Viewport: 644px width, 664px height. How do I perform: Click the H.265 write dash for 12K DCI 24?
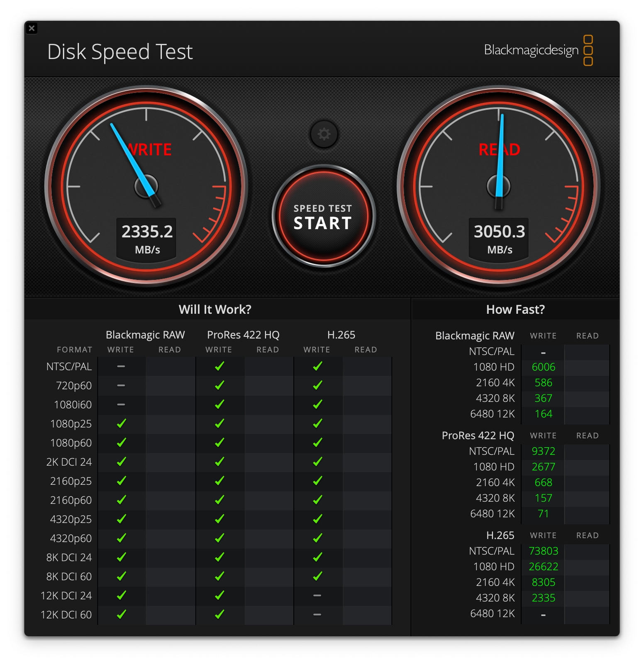[x=317, y=596]
